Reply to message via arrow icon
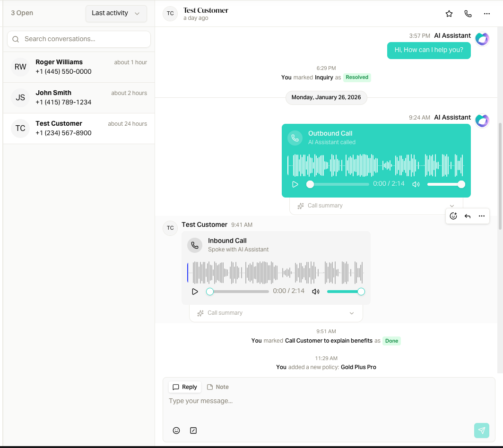 [x=468, y=216]
